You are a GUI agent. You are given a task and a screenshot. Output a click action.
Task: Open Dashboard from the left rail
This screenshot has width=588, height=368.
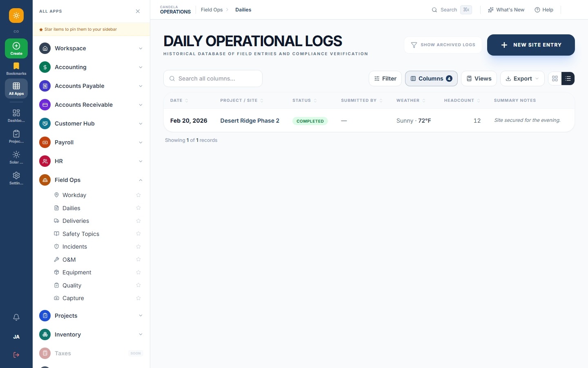pyautogui.click(x=16, y=116)
